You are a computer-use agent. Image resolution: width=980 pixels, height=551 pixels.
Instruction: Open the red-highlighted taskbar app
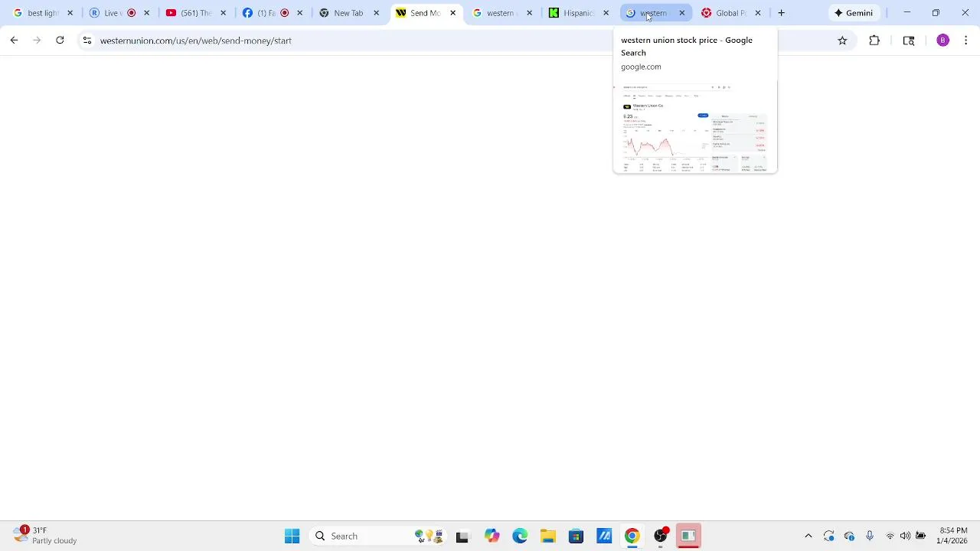pos(688,536)
